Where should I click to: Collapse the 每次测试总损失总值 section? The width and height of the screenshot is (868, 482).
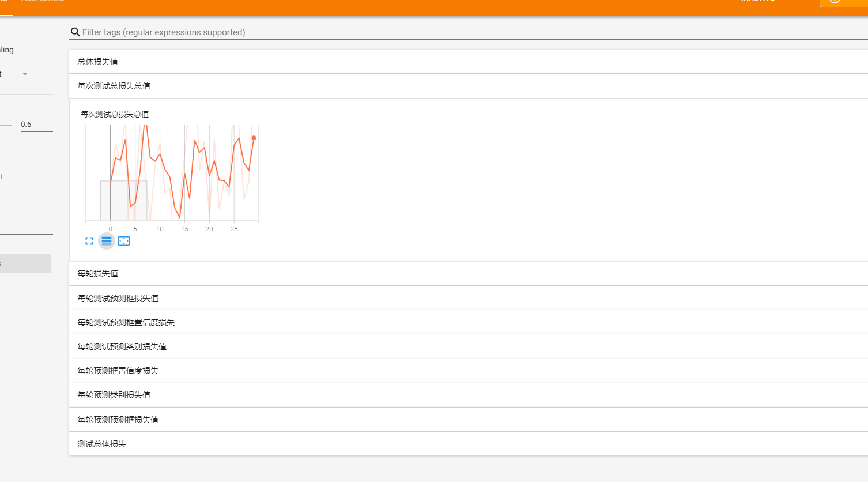coord(469,86)
